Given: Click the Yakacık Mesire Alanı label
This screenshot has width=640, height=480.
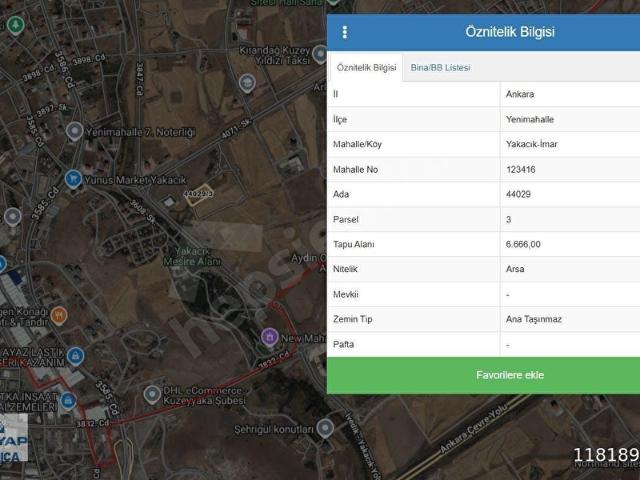Looking at the screenshot, I should (x=192, y=256).
